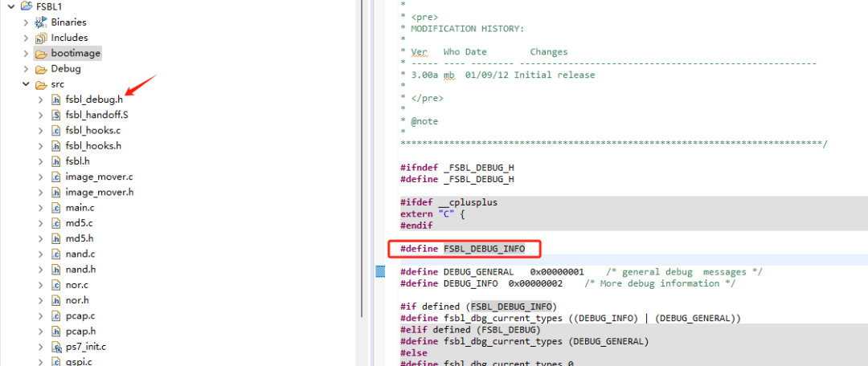Image resolution: width=868 pixels, height=366 pixels.
Task: Click the Binaries folder icon
Action: point(41,22)
